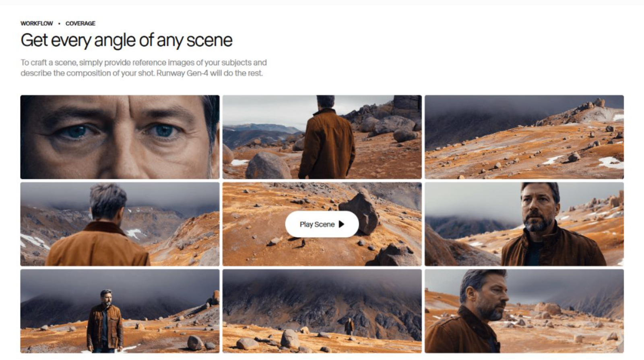Select the side profile bearded man thumbnail

[x=524, y=311]
